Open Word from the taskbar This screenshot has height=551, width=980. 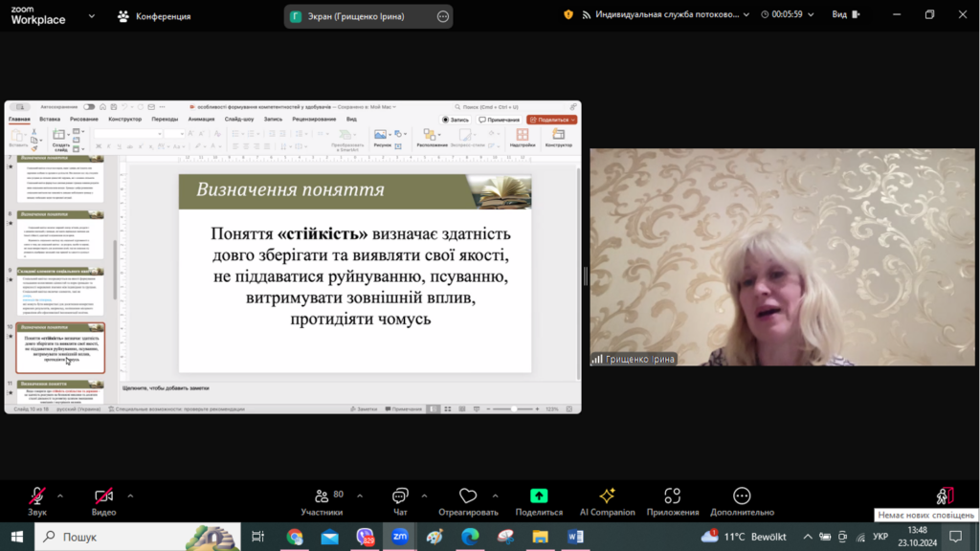(x=575, y=537)
